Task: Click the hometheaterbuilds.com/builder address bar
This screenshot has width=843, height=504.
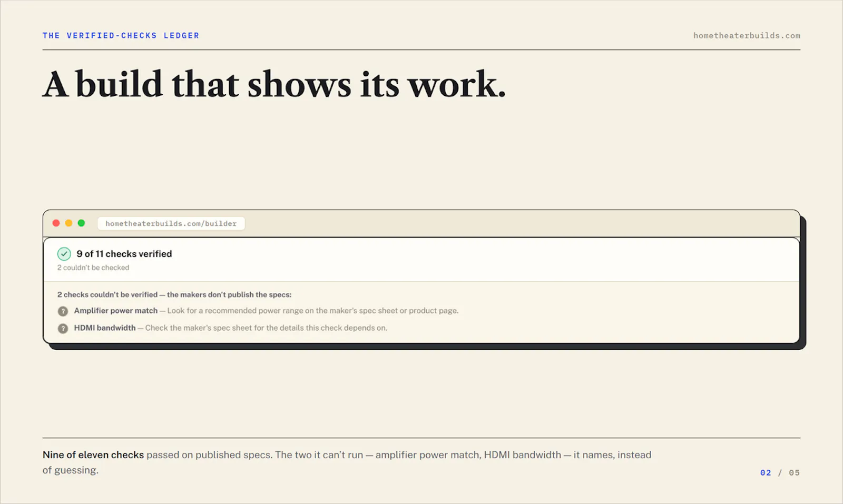Action: [x=171, y=223]
